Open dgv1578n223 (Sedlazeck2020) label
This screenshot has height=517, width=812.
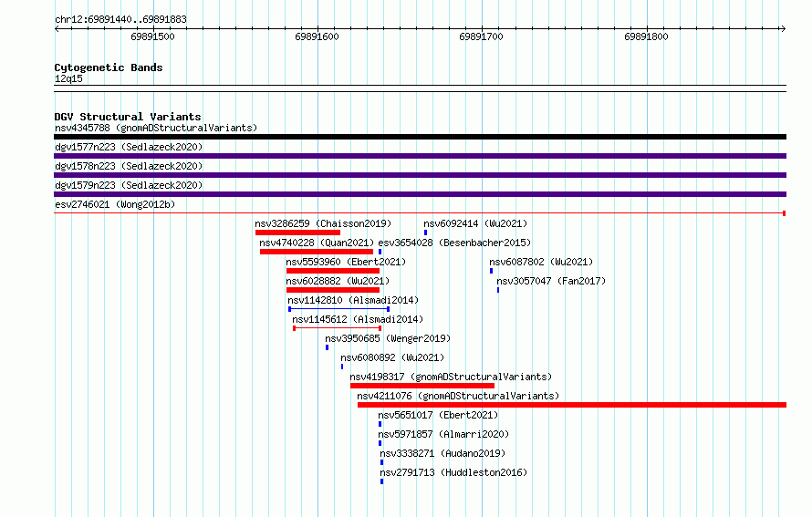point(129,166)
